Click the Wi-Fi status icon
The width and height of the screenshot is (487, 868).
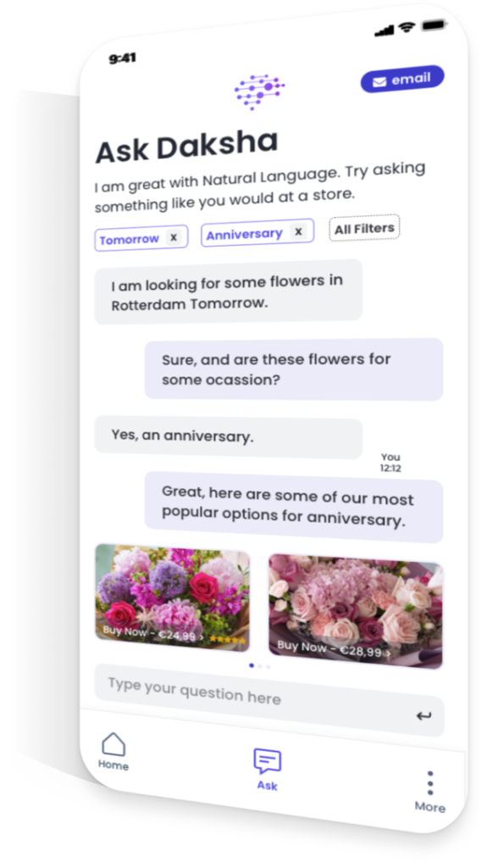pos(408,28)
